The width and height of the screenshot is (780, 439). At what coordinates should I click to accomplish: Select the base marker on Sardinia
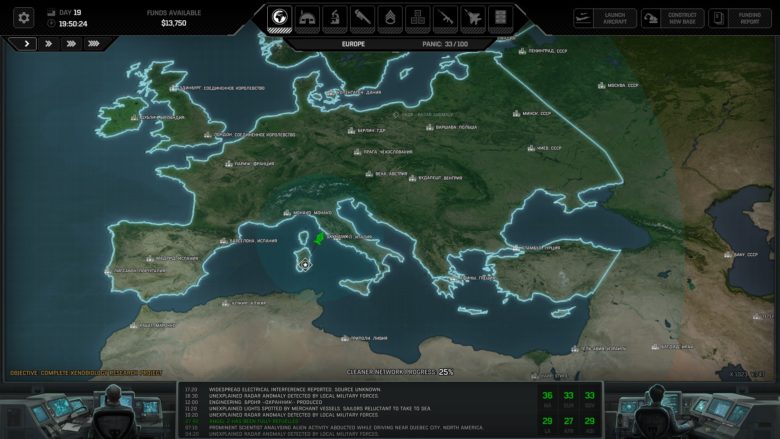click(305, 265)
